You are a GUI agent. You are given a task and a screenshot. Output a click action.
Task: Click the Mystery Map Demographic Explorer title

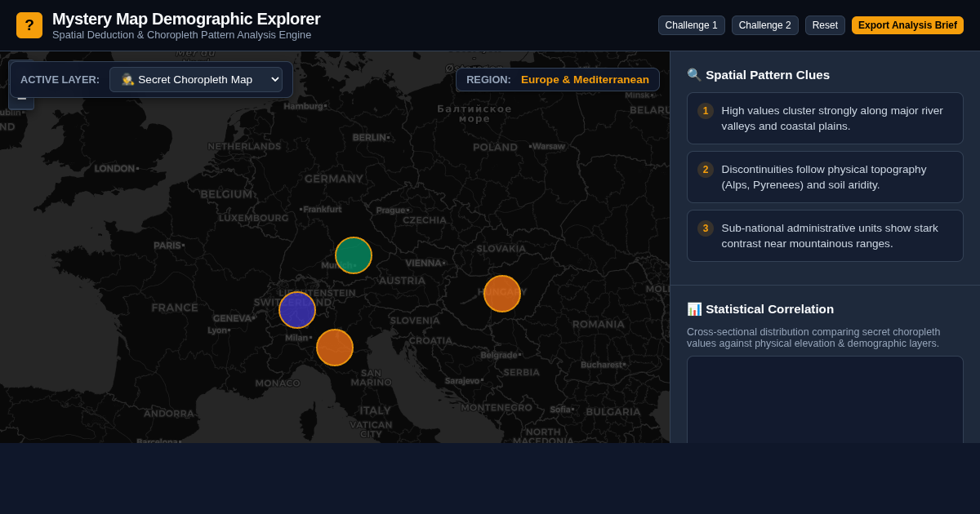(x=186, y=19)
